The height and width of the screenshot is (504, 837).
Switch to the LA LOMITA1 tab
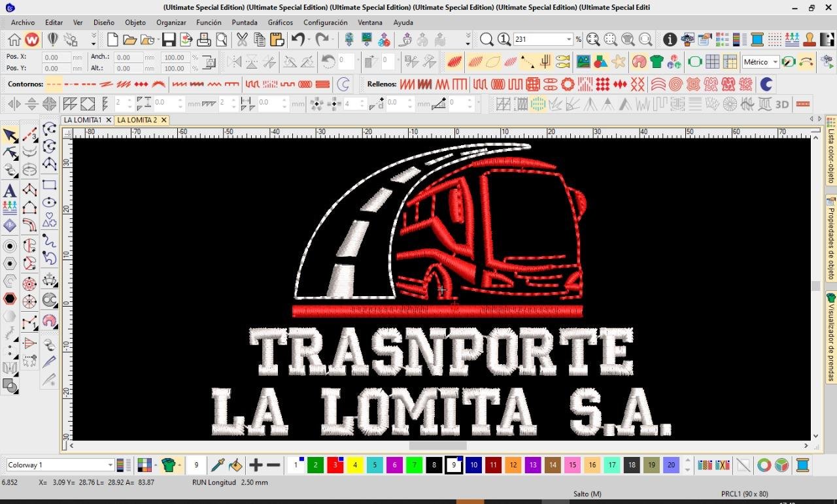82,120
